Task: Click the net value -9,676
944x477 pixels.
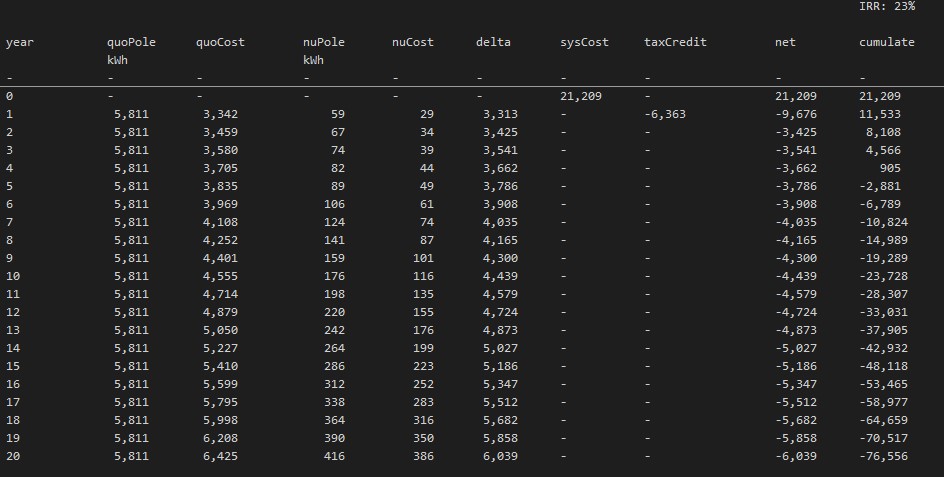Action: click(x=796, y=114)
